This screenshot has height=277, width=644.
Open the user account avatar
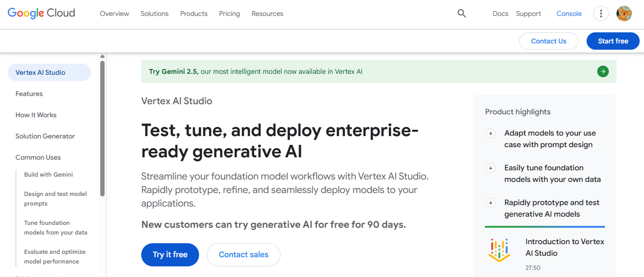[624, 14]
